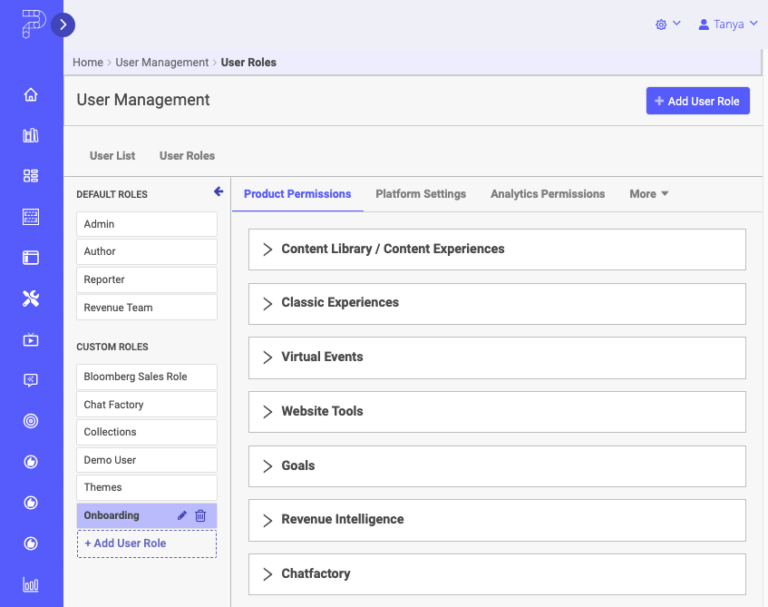Switch to the User List tab
The height and width of the screenshot is (607, 768).
coord(112,156)
